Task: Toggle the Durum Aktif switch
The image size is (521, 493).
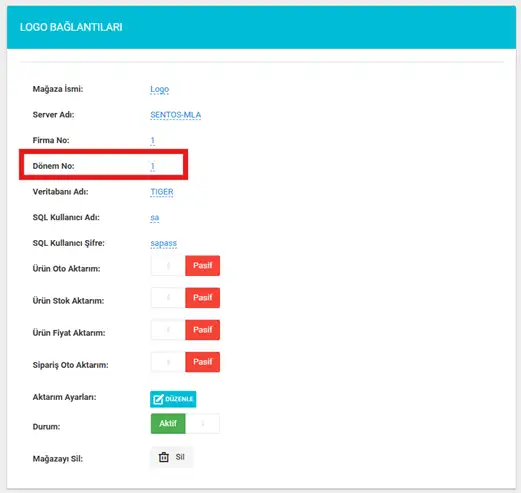Action: [x=185, y=423]
